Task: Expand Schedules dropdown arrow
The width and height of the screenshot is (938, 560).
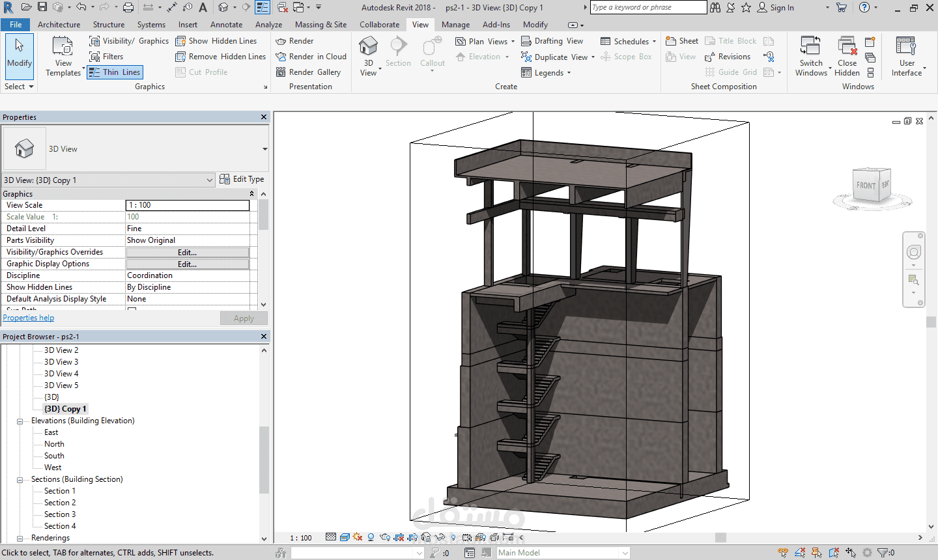Action: point(654,42)
